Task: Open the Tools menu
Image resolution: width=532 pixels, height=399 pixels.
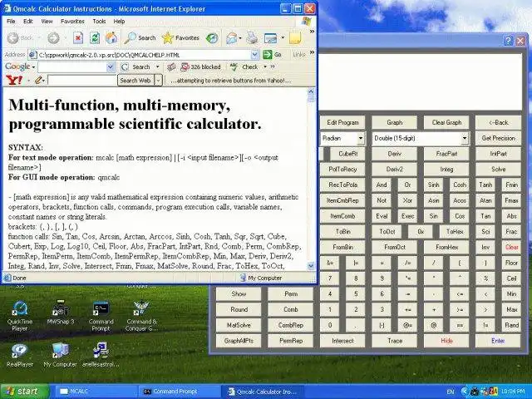Action: click(x=99, y=21)
